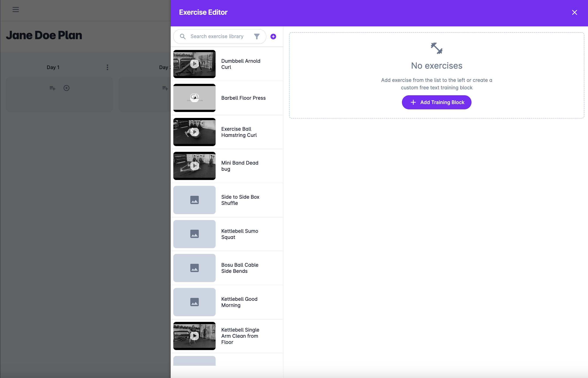The height and width of the screenshot is (378, 588).
Task: Select Kettlebell Single Arm Clean from Floor name
Action: coord(240,336)
